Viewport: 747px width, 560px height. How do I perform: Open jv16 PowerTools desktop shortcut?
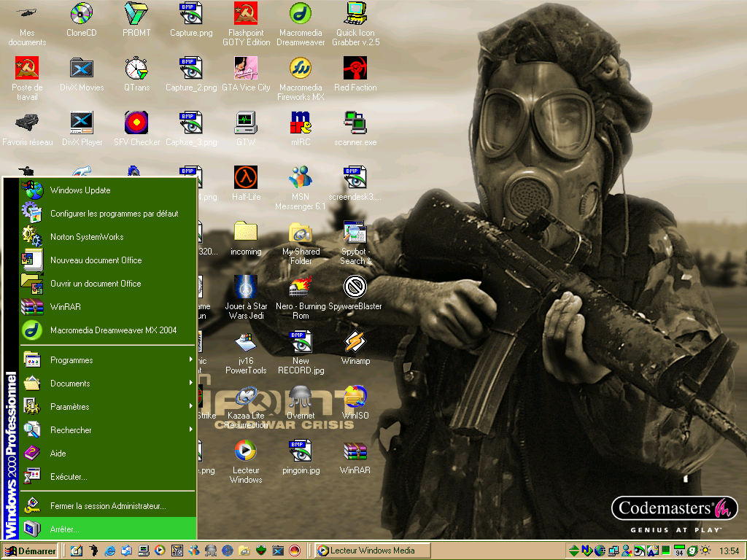[x=246, y=352]
